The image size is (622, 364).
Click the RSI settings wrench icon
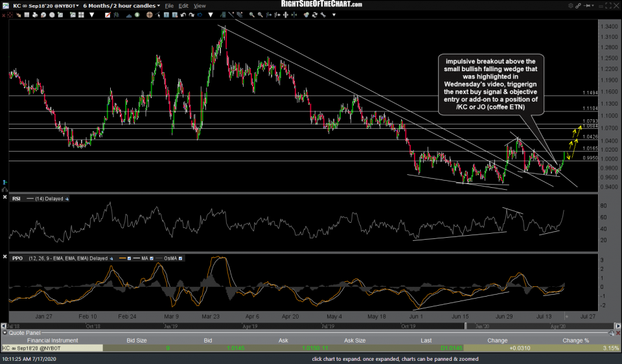coord(68,198)
